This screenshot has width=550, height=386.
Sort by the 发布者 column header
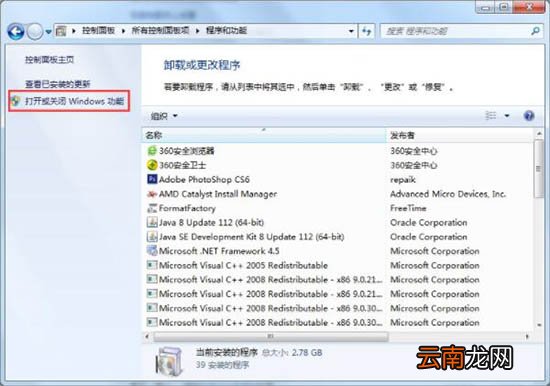click(x=459, y=135)
